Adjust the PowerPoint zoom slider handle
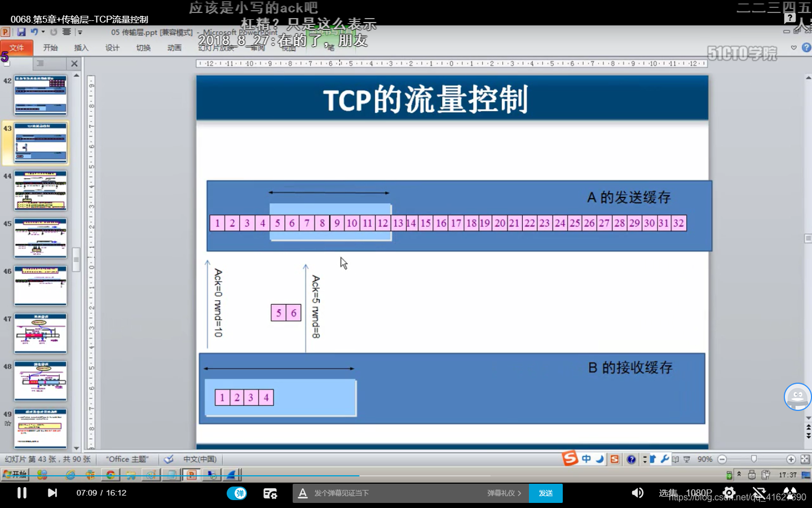The image size is (812, 508). point(754,459)
